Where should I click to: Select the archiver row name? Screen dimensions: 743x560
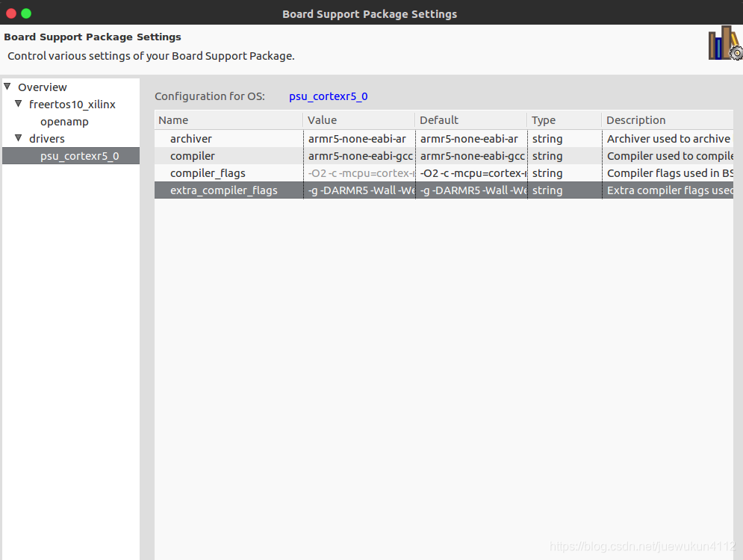191,139
